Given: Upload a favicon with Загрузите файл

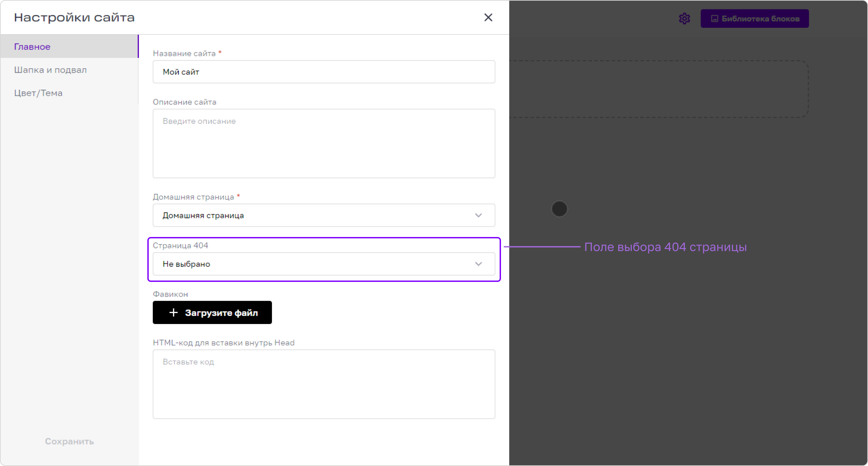Looking at the screenshot, I should [x=212, y=313].
